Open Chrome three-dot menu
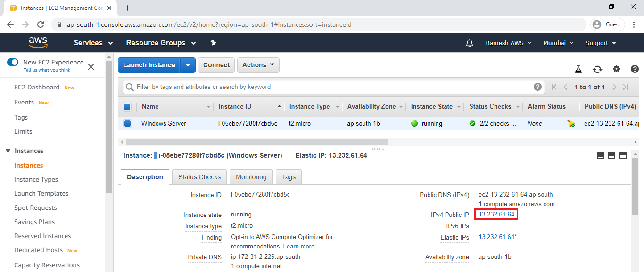Viewport: 644px width, 272px height. 634,24
